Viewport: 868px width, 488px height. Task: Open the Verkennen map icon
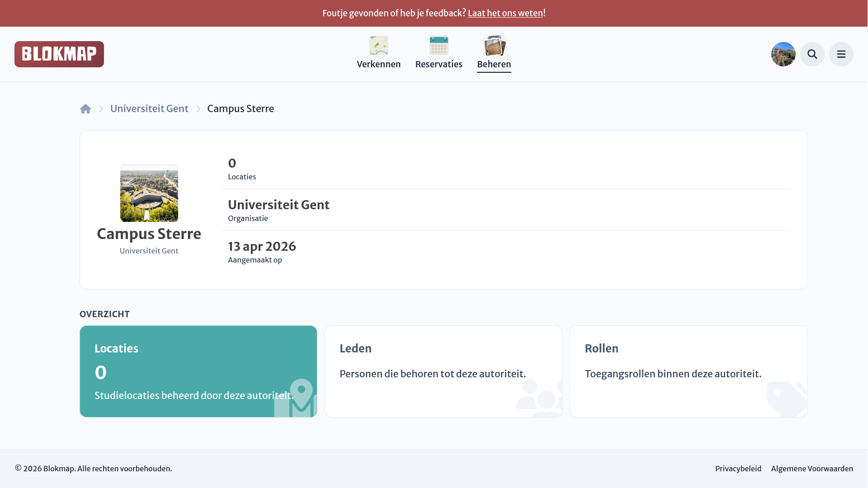tap(379, 46)
